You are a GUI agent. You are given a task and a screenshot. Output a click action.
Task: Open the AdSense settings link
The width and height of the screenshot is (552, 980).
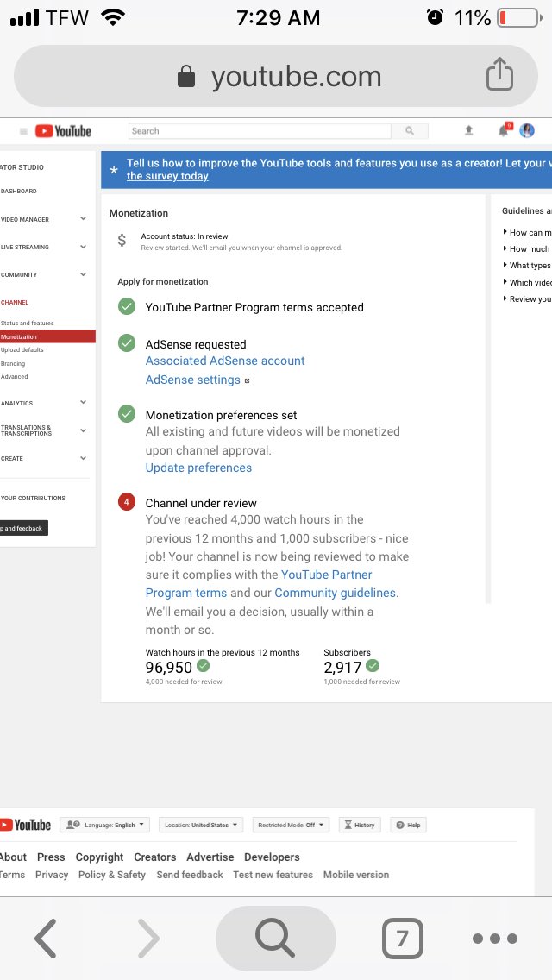pyautogui.click(x=192, y=380)
